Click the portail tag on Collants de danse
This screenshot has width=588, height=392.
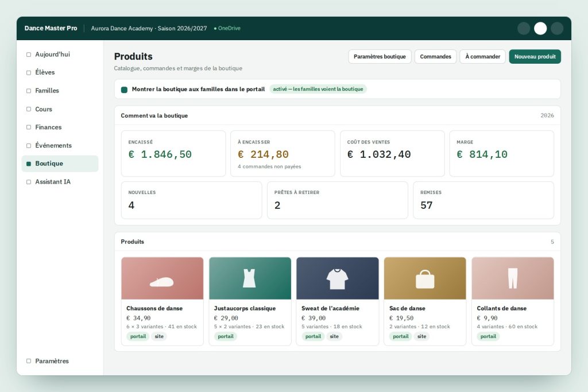point(488,336)
